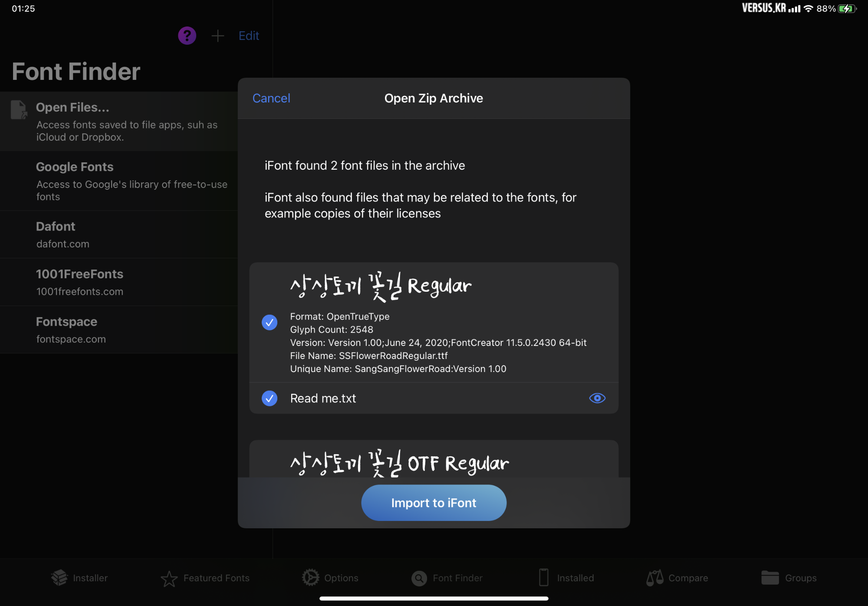
Task: Click the purple help question mark icon
Action: pos(187,36)
